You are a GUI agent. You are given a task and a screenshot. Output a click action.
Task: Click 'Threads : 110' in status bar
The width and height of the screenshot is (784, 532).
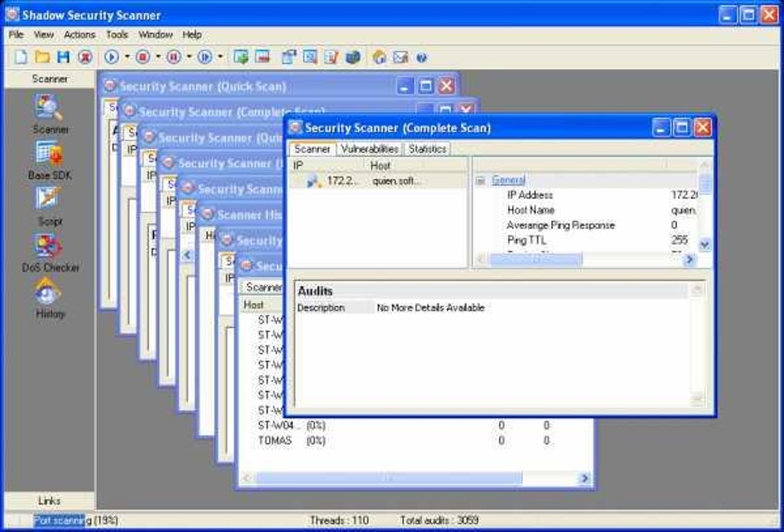point(339,520)
